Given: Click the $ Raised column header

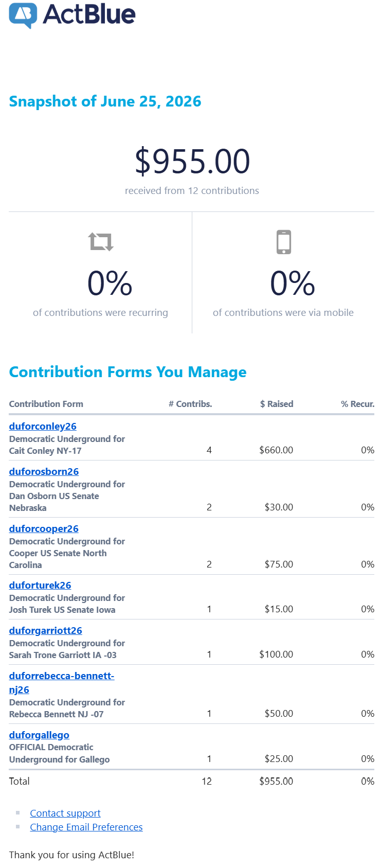Looking at the screenshot, I should [x=277, y=404].
